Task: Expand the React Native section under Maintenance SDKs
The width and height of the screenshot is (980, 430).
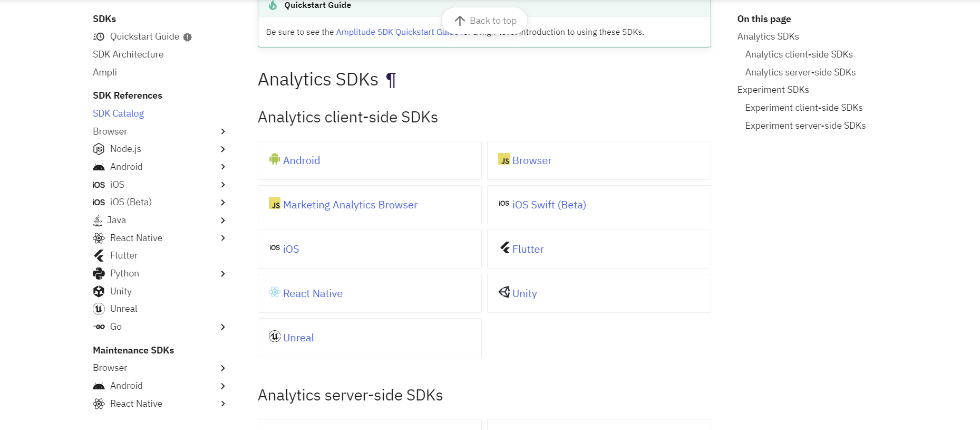Action: pyautogui.click(x=223, y=404)
